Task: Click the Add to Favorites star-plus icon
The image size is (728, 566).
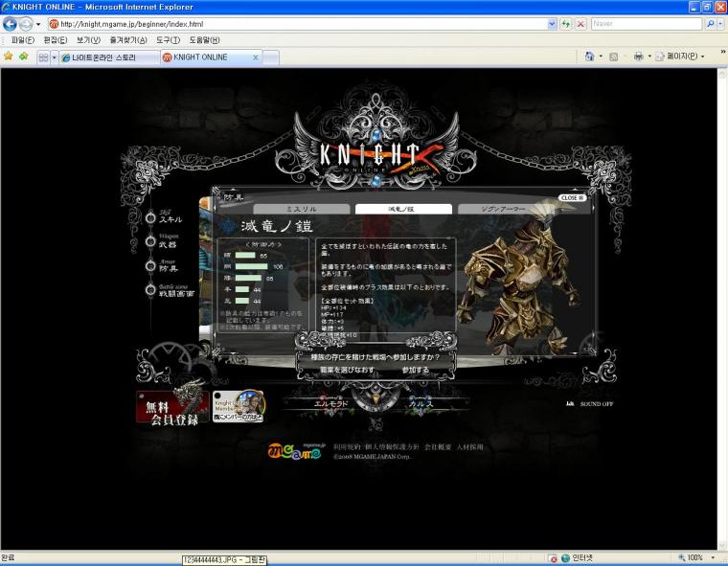Action: coord(24,57)
